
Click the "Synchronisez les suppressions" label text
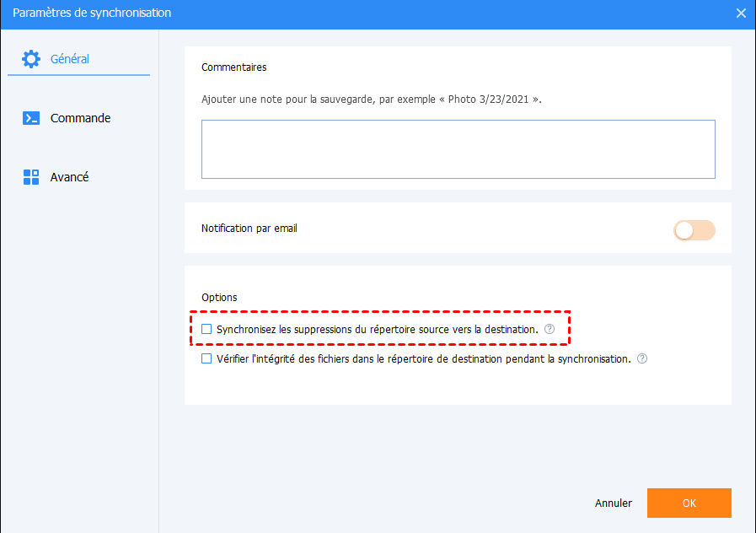pos(378,330)
